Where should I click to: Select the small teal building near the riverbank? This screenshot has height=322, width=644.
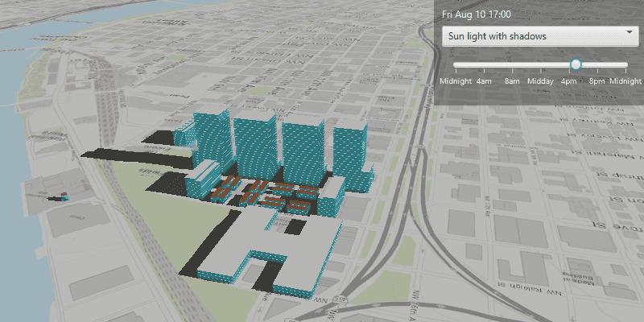(x=64, y=196)
